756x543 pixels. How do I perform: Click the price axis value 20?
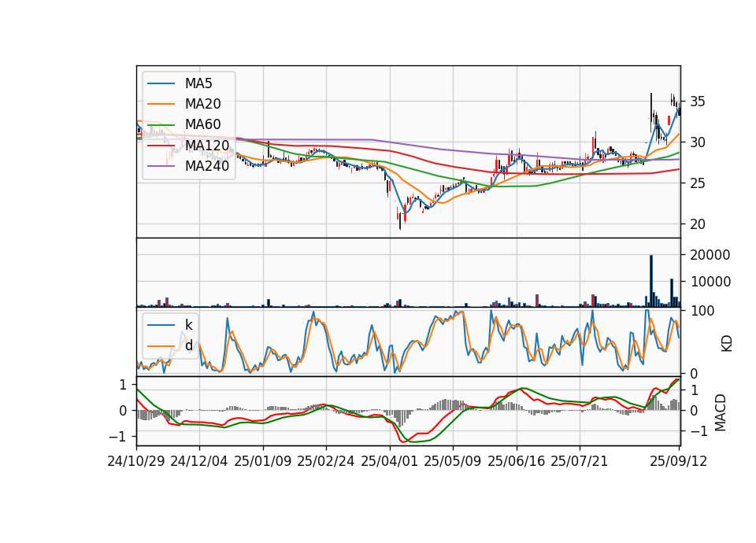[698, 224]
